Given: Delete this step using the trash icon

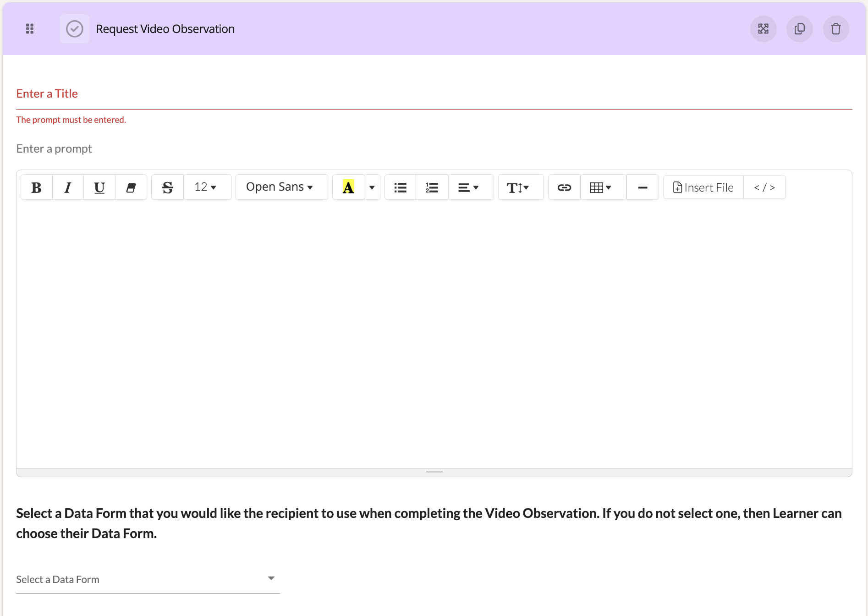Looking at the screenshot, I should [x=835, y=29].
